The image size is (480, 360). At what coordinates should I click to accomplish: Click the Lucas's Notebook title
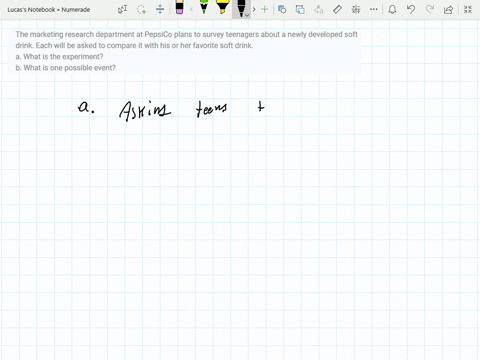[49, 10]
